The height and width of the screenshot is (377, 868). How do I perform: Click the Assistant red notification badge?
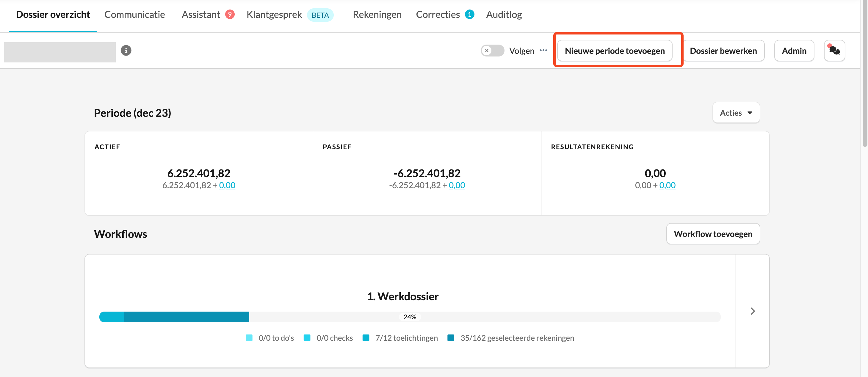[x=230, y=15]
